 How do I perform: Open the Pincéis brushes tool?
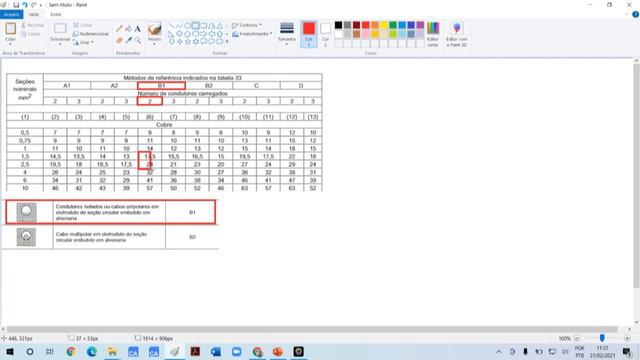click(x=154, y=29)
